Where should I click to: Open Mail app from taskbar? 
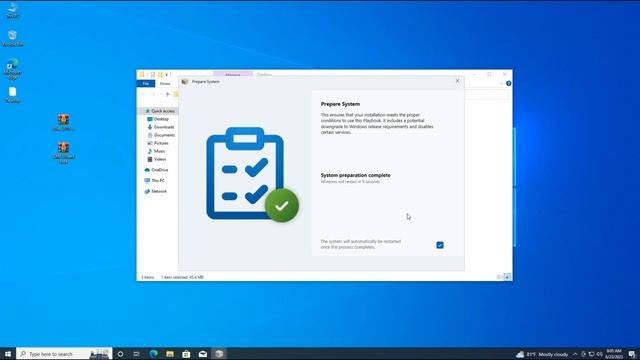[202, 354]
